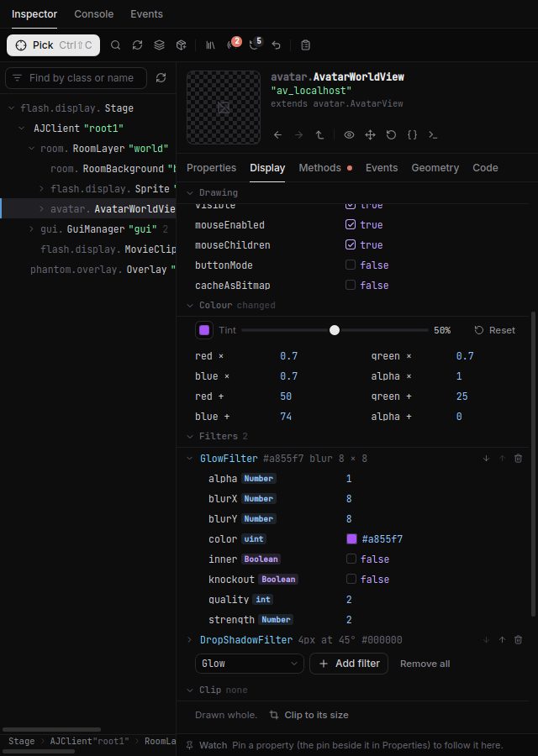The image size is (538, 756).
Task: Click the library books icon in toolbar
Action: [x=210, y=45]
